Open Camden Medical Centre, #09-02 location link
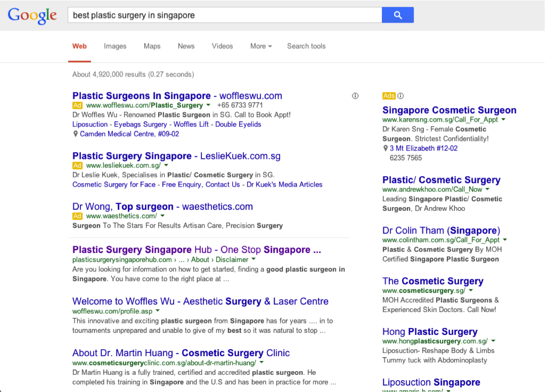The image size is (545, 392). tap(129, 134)
